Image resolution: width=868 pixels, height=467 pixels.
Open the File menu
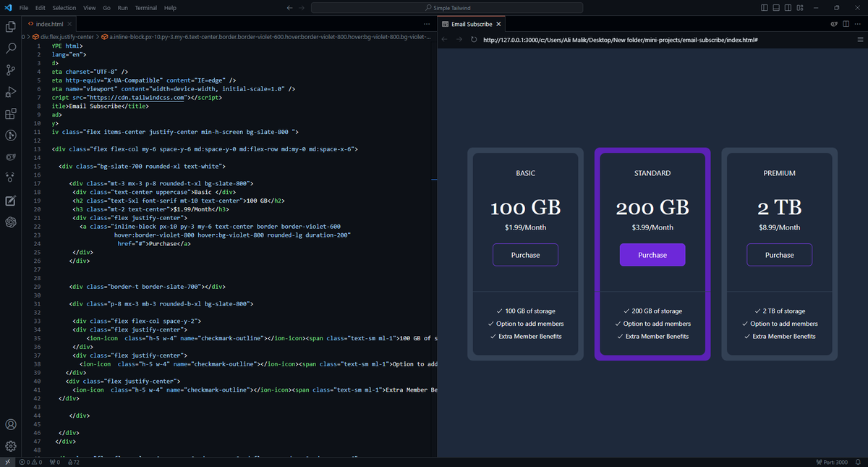point(25,8)
